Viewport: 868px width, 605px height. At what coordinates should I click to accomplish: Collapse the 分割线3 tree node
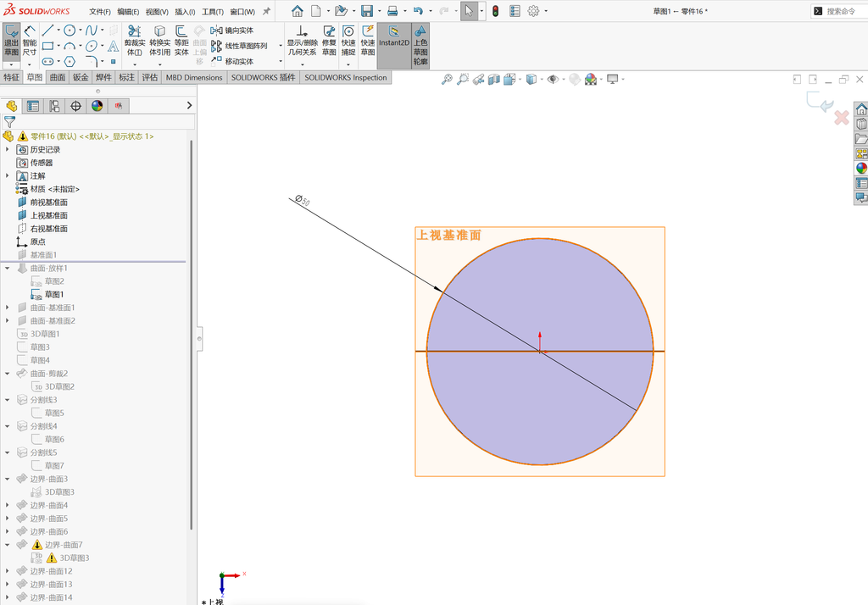coord(7,400)
